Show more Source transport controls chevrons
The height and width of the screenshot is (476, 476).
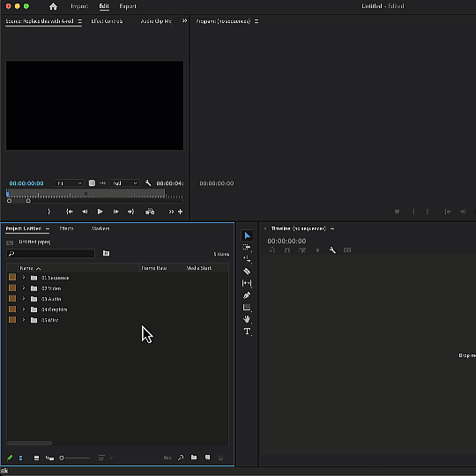tap(171, 212)
